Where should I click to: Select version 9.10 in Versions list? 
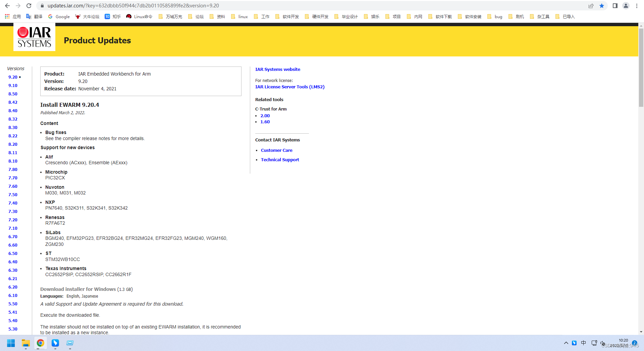(x=13, y=85)
